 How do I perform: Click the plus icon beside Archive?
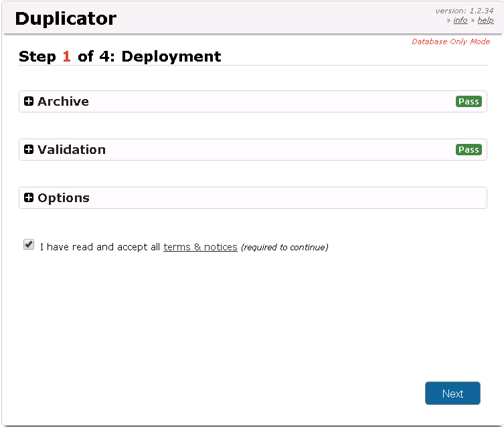29,102
